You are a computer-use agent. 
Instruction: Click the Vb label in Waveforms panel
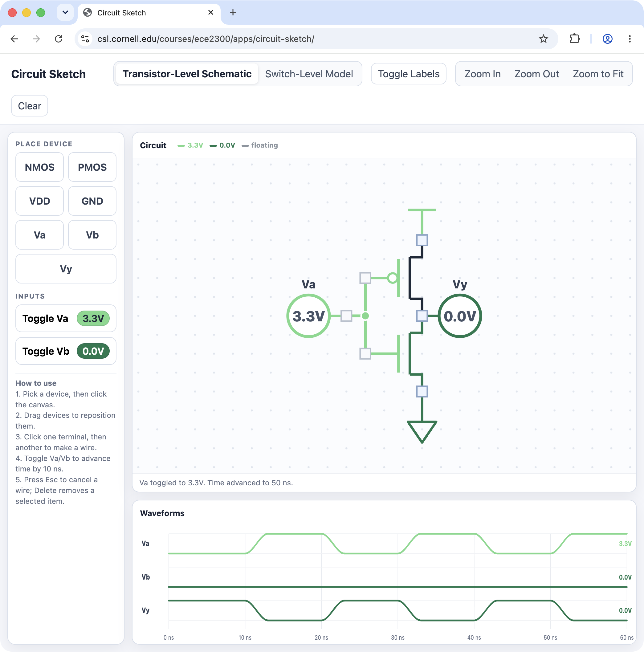coord(145,577)
